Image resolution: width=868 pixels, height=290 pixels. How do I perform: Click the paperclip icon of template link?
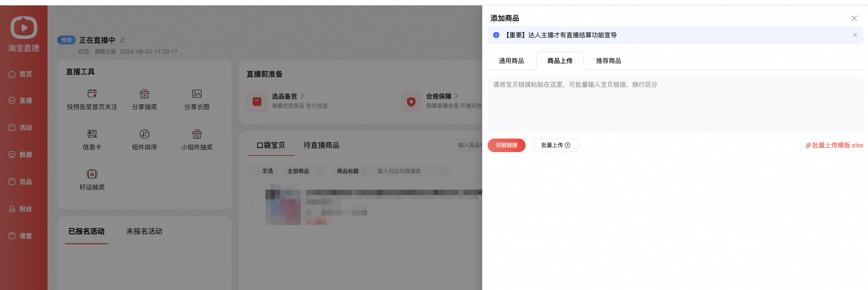click(808, 146)
